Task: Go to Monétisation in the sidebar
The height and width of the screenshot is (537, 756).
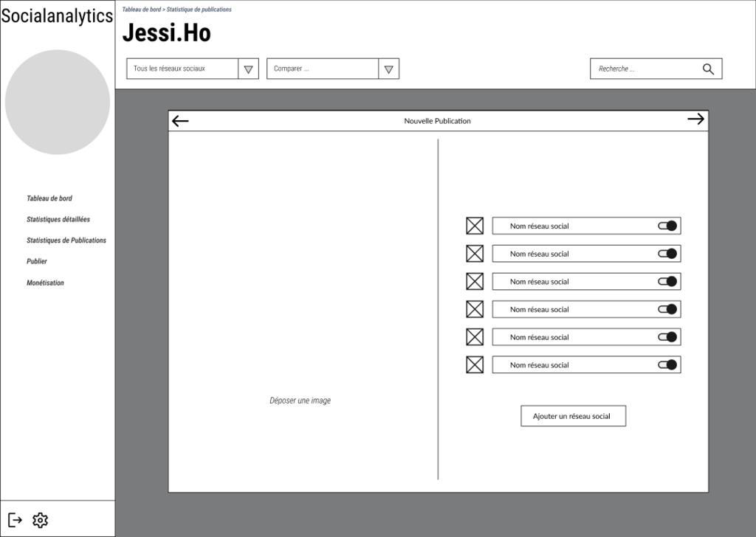Action: tap(45, 283)
